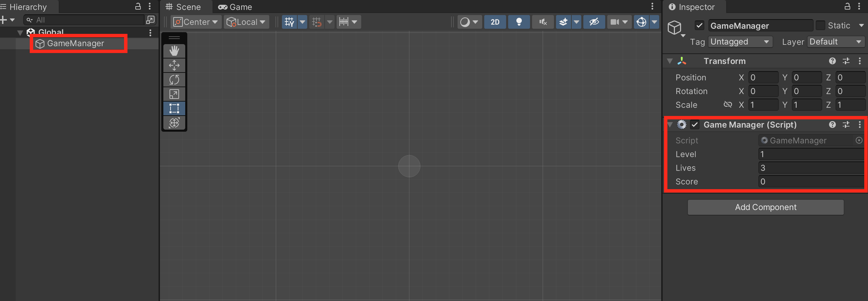This screenshot has width=868, height=301.
Task: Select the Rect tool
Action: coord(174,108)
